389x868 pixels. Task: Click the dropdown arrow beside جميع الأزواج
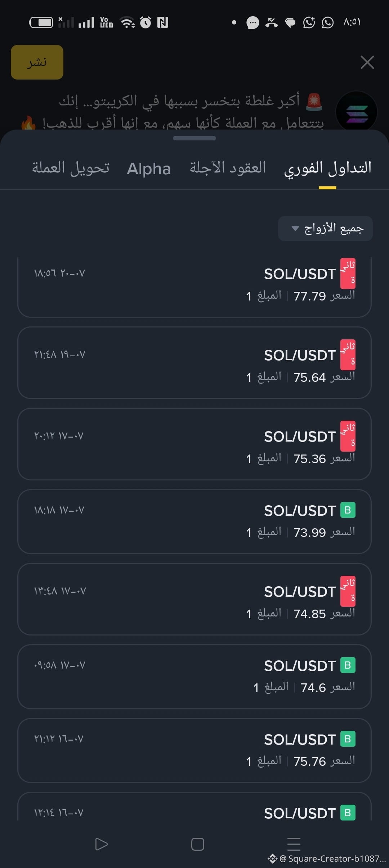(295, 229)
